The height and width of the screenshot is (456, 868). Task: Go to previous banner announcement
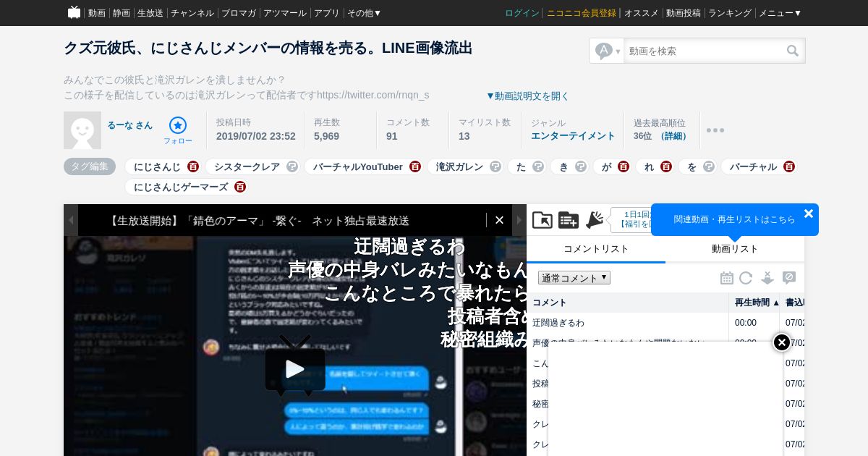(71, 220)
